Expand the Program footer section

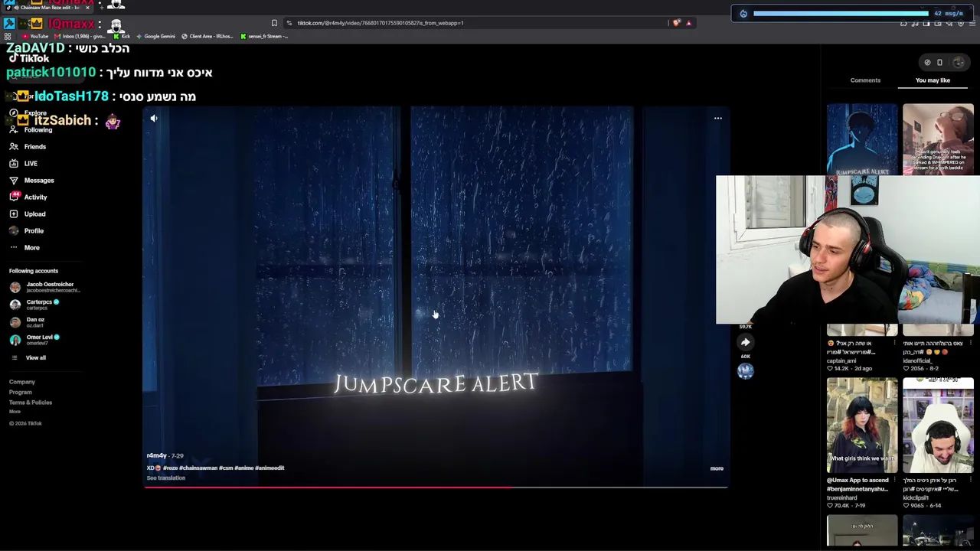coord(21,393)
